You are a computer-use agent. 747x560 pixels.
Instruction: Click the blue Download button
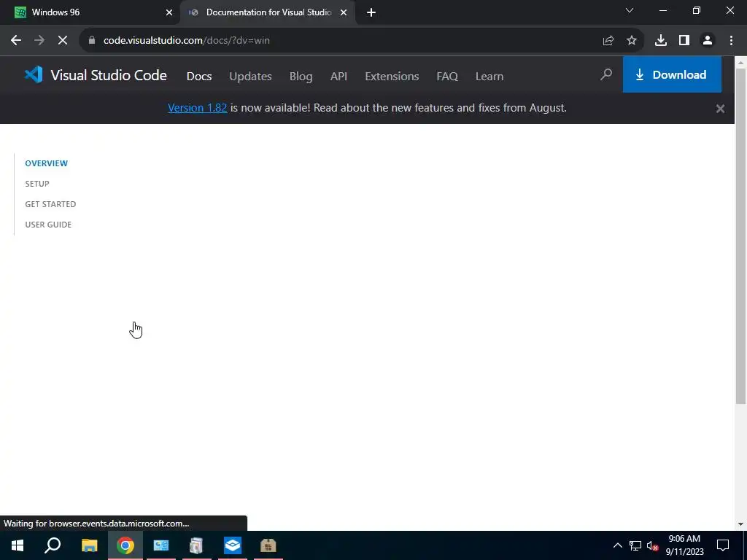click(672, 74)
